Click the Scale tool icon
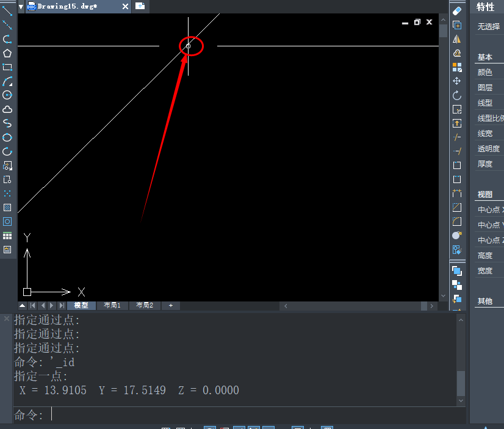The image size is (504, 429). pyautogui.click(x=457, y=110)
